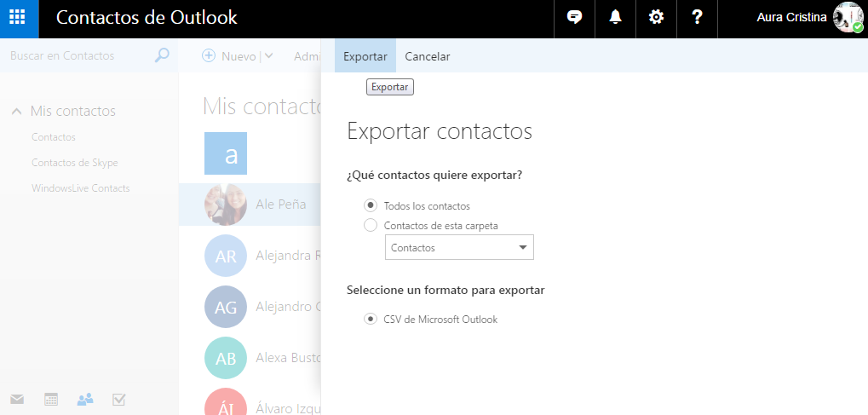Open People icon in bottom bar
The height and width of the screenshot is (415, 868).
point(85,399)
